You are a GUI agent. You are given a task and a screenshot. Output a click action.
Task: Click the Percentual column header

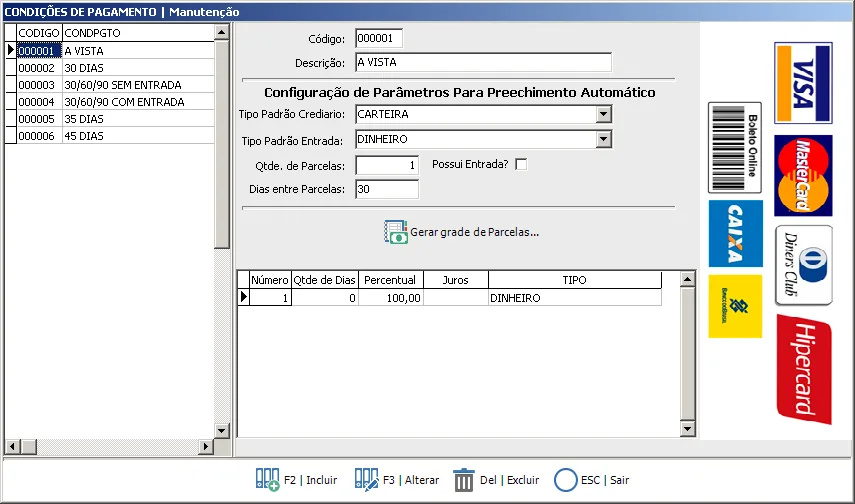point(390,280)
